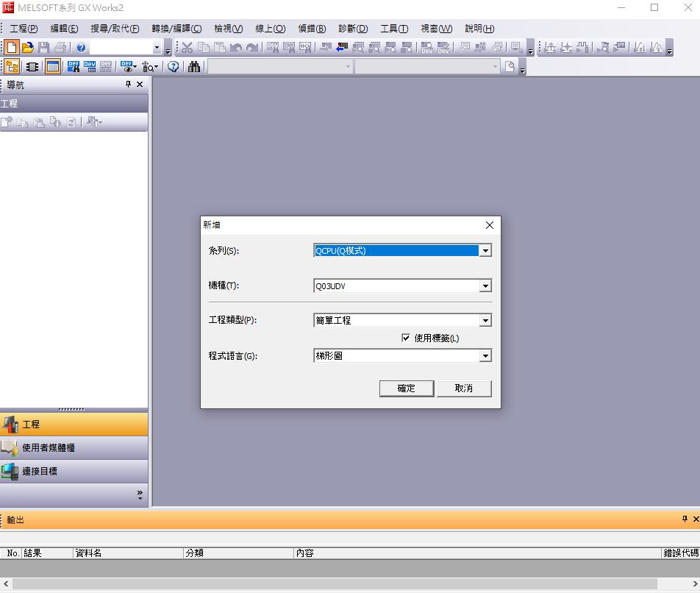Open the dropdown next to Help icon
This screenshot has height=593, width=700.
coord(157,47)
